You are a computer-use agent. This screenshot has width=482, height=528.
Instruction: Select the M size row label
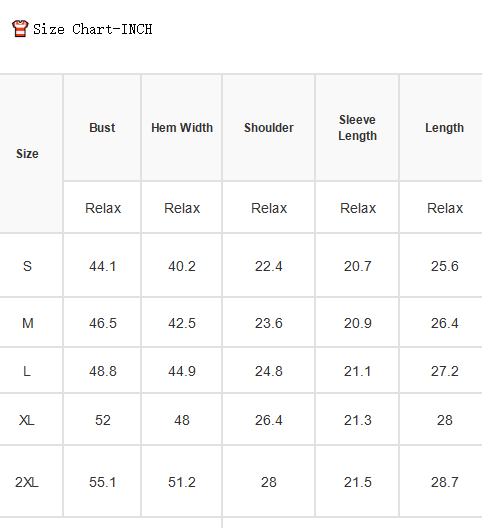pos(28,323)
